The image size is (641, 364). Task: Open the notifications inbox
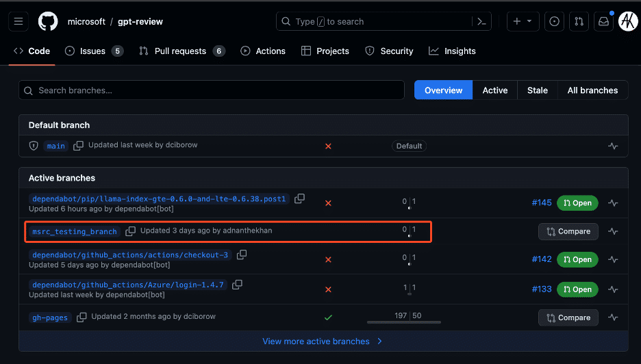pyautogui.click(x=603, y=21)
